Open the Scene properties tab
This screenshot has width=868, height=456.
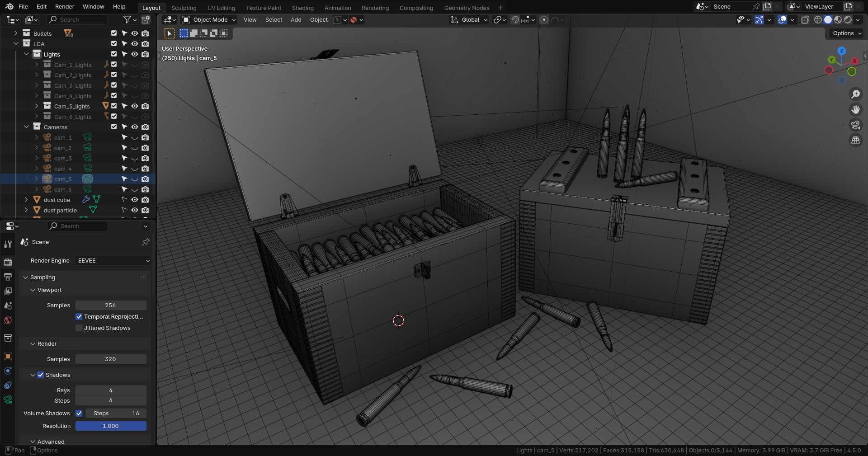8,306
